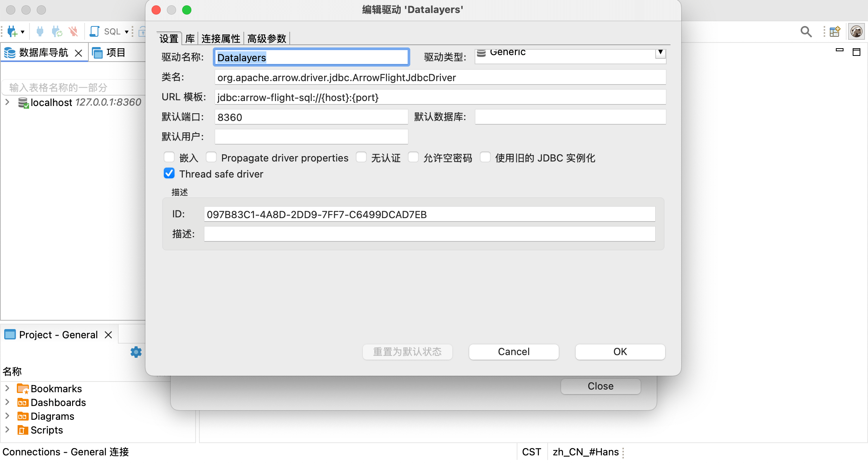Click the disconnect red plug icon
868x463 pixels.
(x=73, y=31)
